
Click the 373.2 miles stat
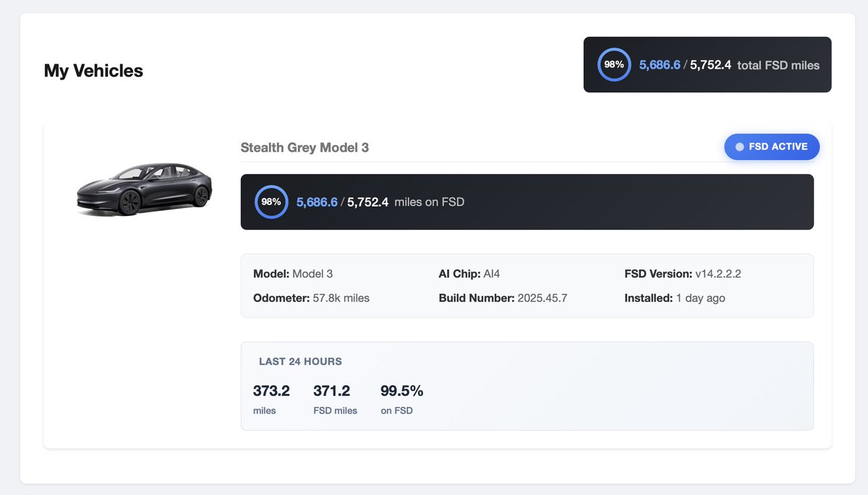271,399
